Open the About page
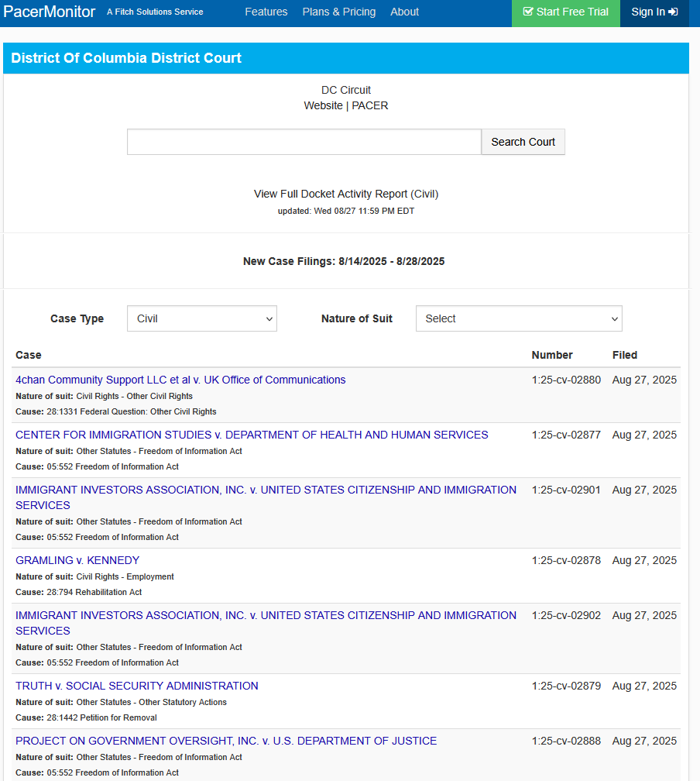This screenshot has width=700, height=781. point(404,12)
